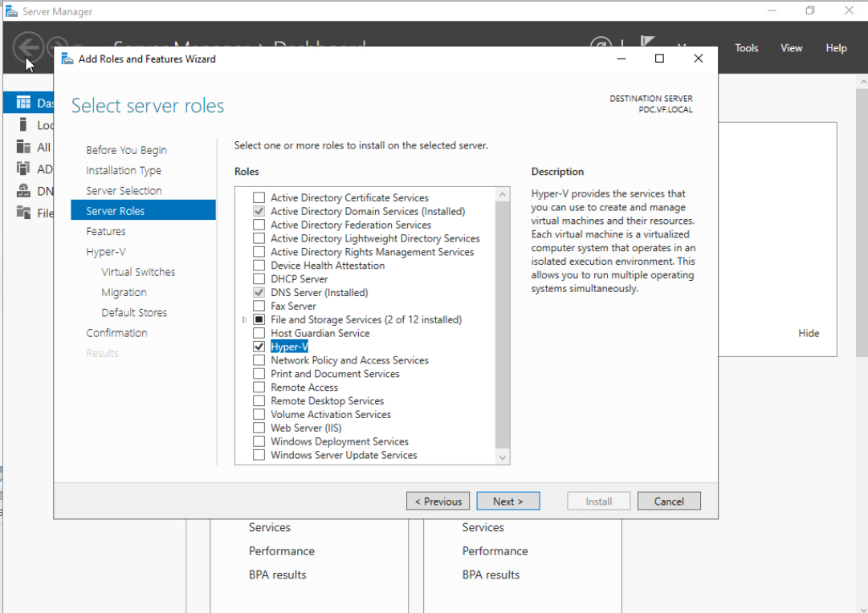Open the Tools menu

[746, 47]
